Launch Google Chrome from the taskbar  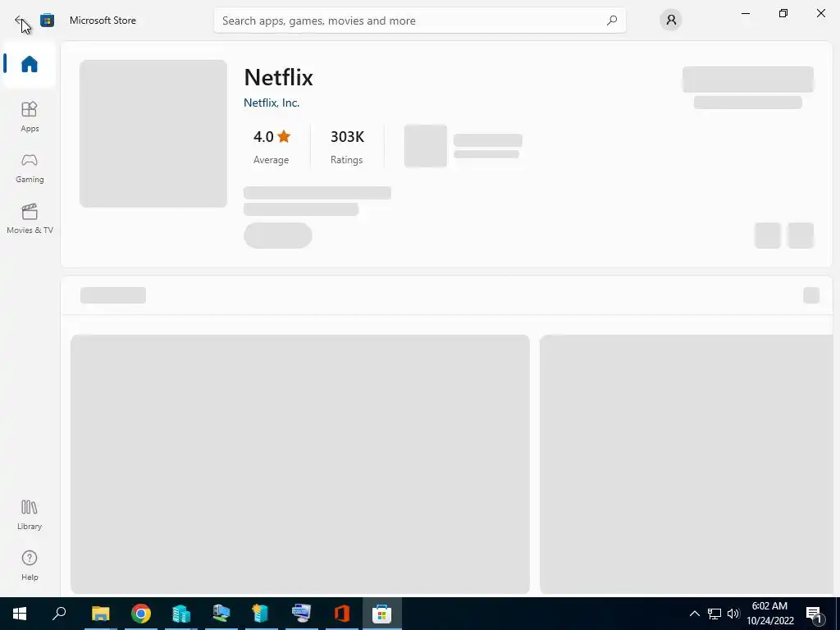coord(141,614)
